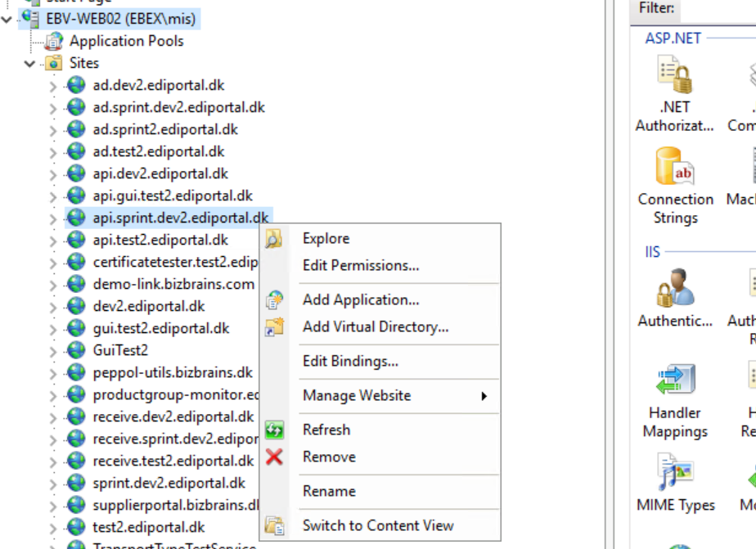This screenshot has width=756, height=549.
Task: Select the peppol-utils.bizbrains.dk site
Action: (x=173, y=372)
